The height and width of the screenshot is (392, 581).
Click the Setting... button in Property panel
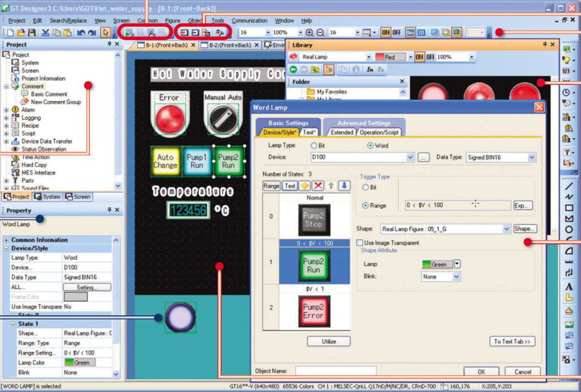point(87,287)
